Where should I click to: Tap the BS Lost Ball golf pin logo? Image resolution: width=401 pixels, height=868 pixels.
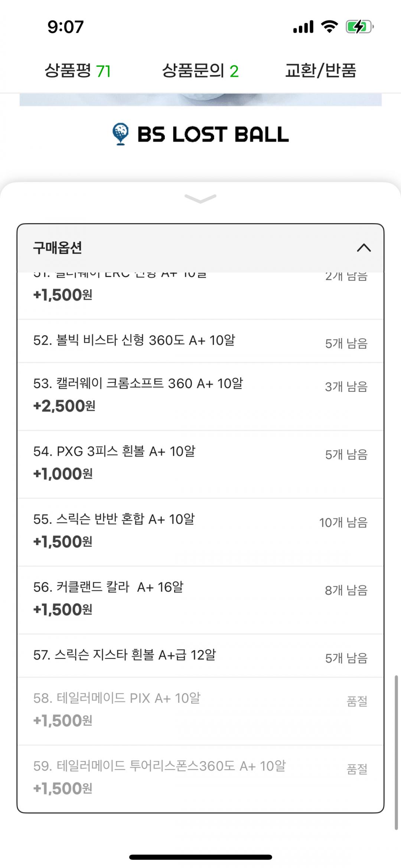tap(120, 134)
